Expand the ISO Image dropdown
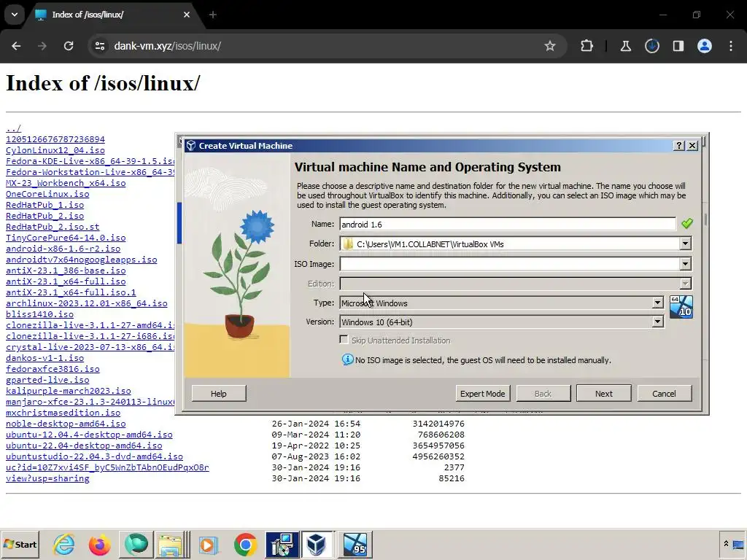 685,264
